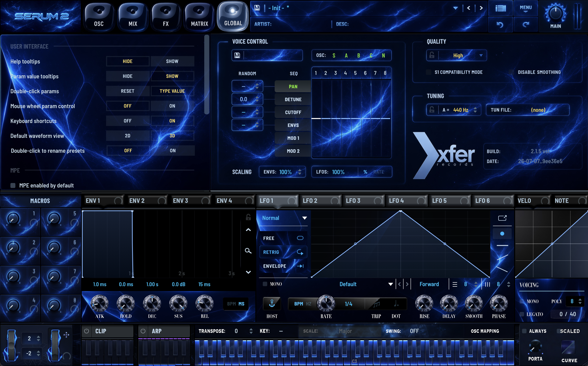Select the LFO flat line tool
This screenshot has height=366, width=588.
[x=502, y=245]
